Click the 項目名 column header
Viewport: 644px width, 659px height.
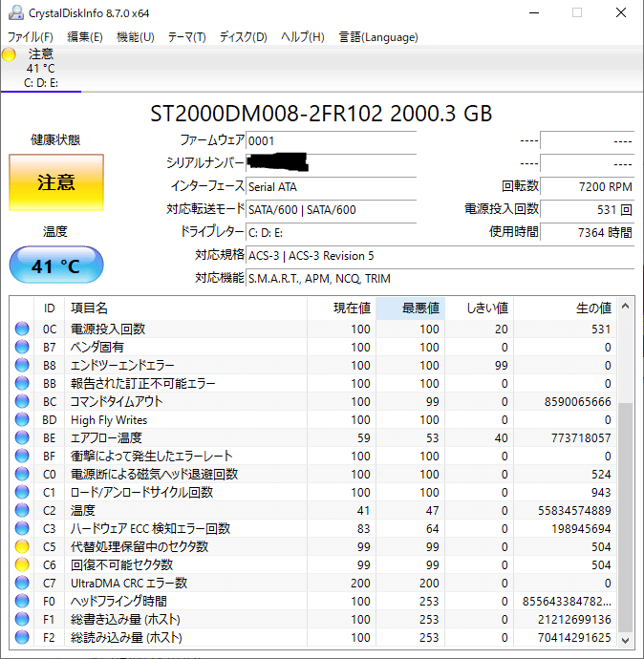[x=185, y=308]
